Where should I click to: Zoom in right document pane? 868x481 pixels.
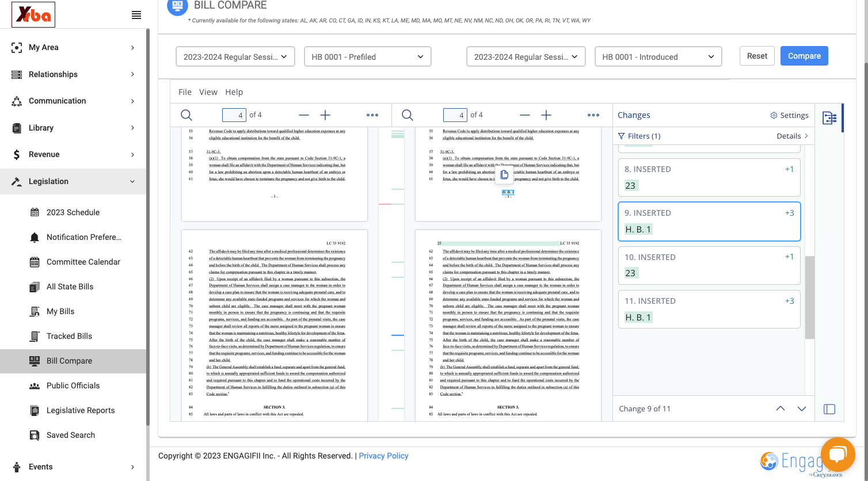(x=546, y=115)
